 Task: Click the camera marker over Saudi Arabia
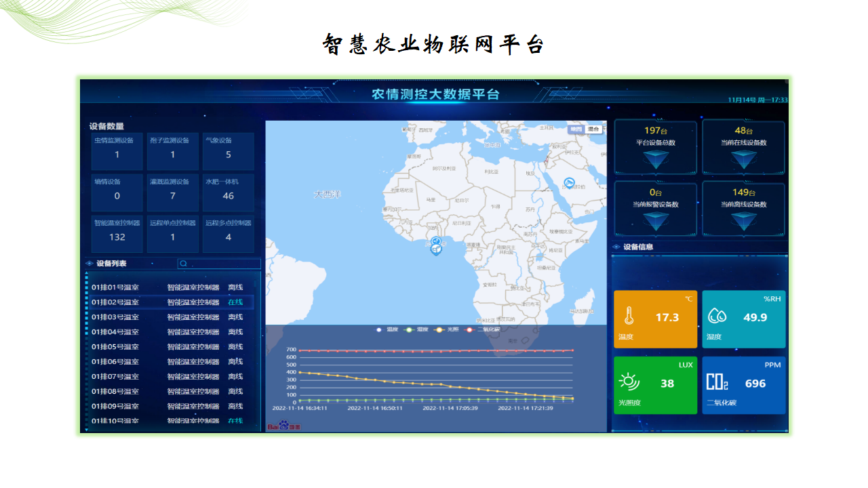[570, 183]
